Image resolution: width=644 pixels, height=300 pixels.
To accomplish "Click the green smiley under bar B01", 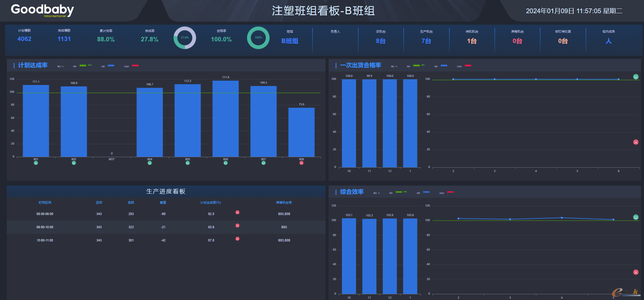I will coord(36,163).
